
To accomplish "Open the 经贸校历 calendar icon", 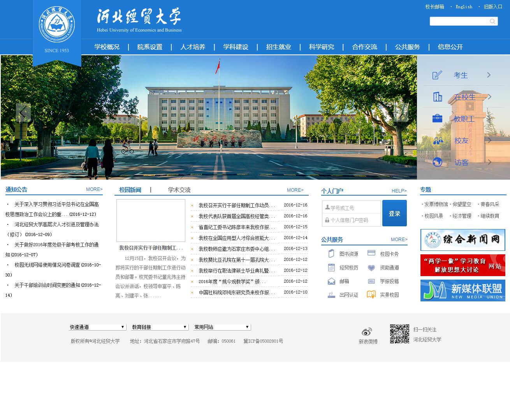I will coord(331,267).
